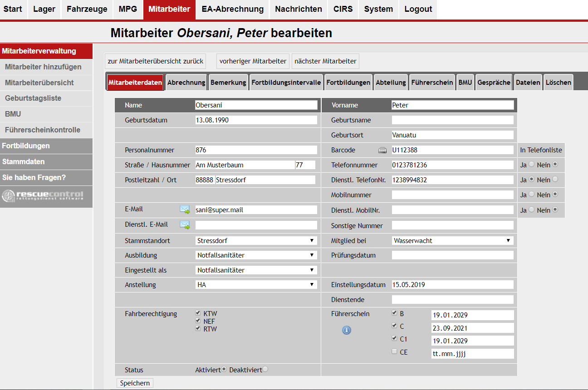Click the E-Mail envelope icon

[x=185, y=210]
